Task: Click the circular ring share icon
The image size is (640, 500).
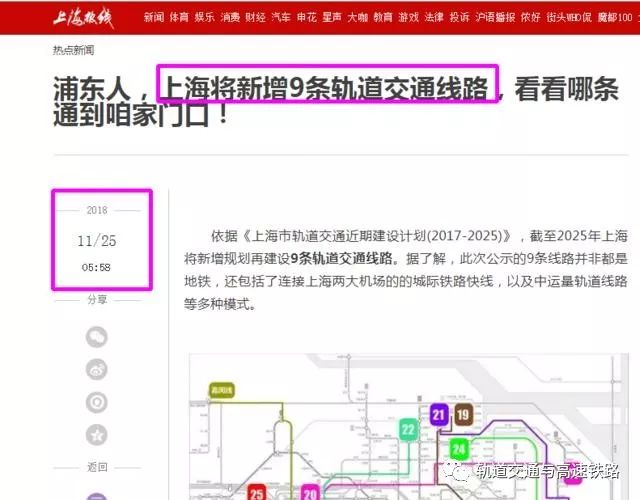Action: coord(97,402)
